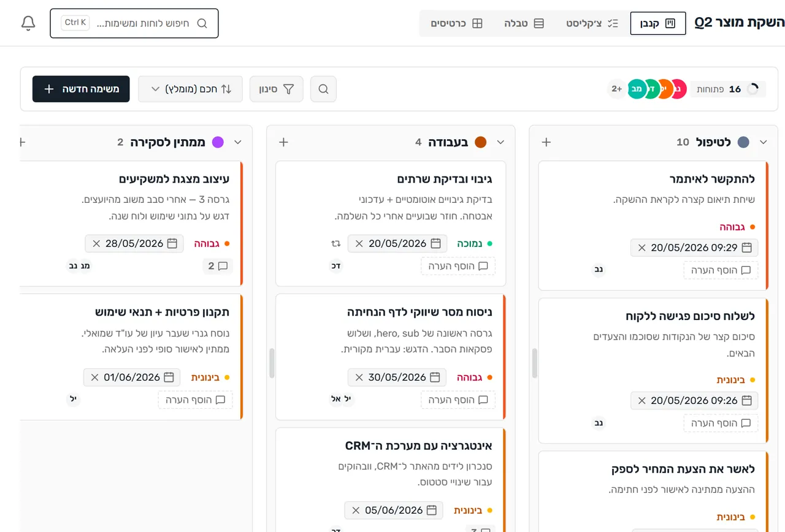This screenshot has height=532, width=785.
Task: Switch to the כרטיסים view tab
Action: [457, 23]
